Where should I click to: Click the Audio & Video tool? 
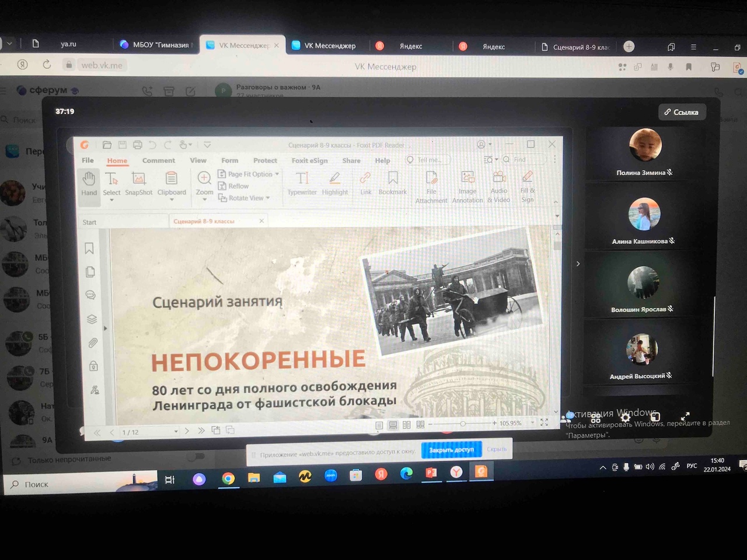(499, 187)
